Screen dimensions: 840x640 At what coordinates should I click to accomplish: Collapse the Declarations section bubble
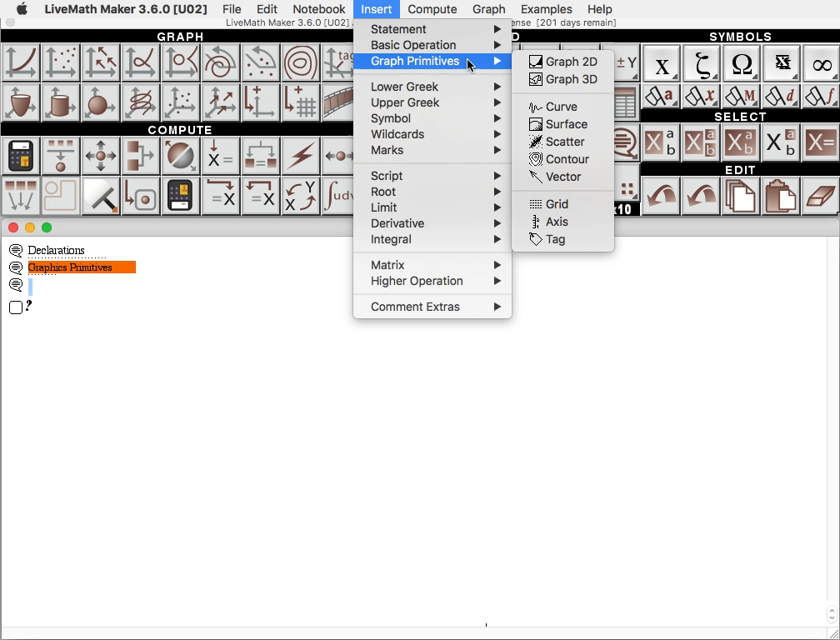tap(17, 250)
